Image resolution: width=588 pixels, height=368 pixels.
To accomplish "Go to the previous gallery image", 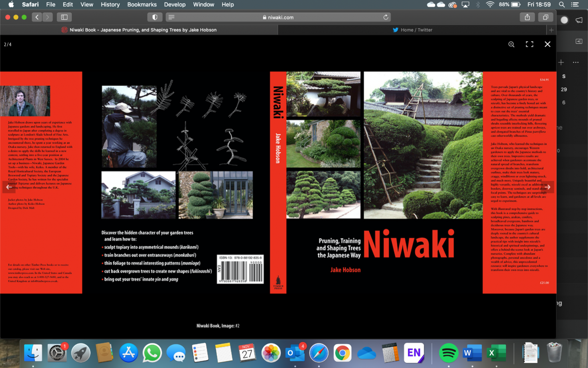I will coord(9,187).
